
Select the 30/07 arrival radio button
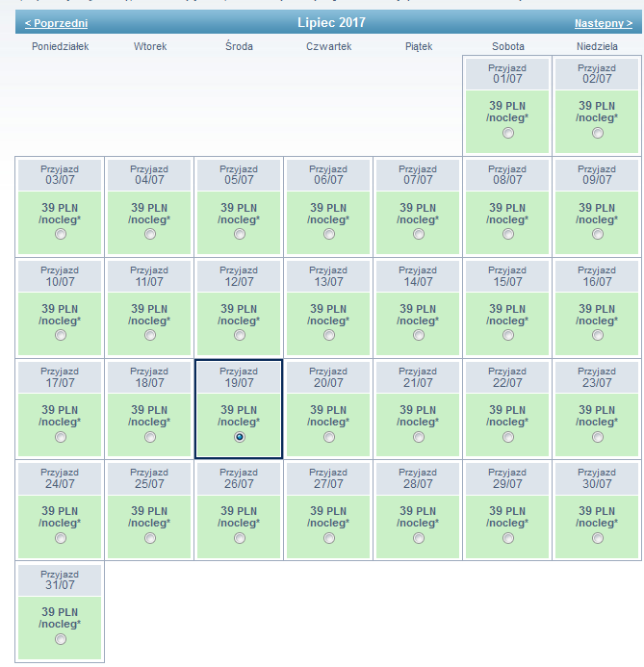(x=597, y=538)
